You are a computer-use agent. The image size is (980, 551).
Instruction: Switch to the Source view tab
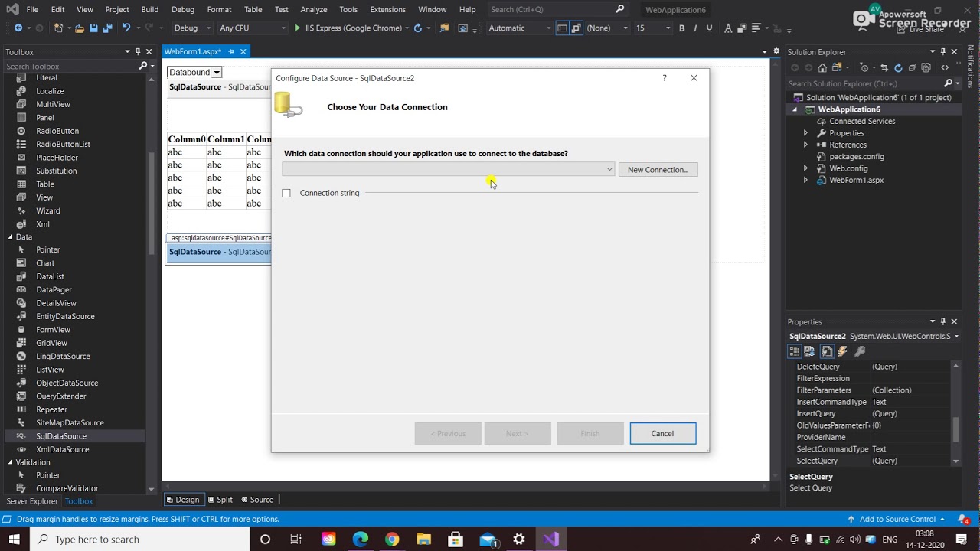point(257,500)
